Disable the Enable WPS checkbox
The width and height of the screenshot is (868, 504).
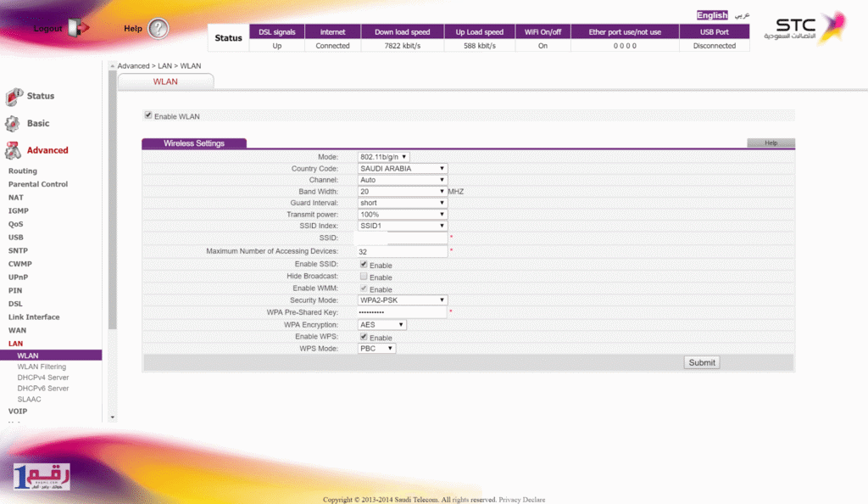[362, 337]
